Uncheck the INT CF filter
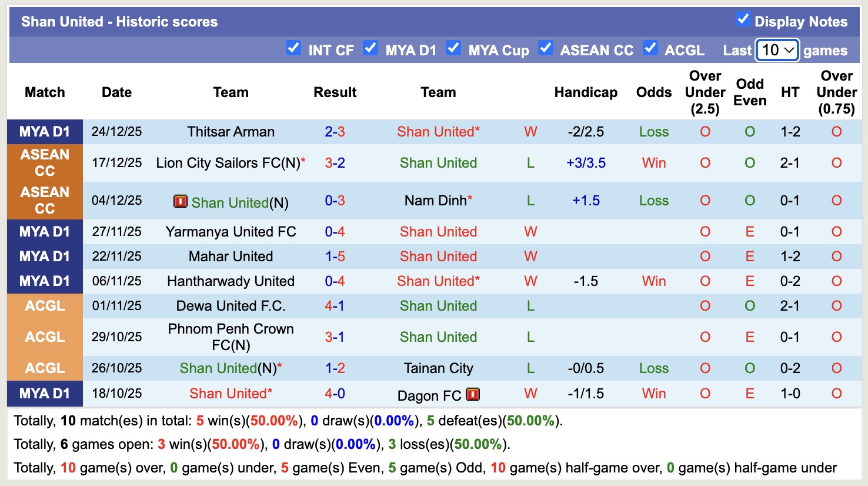The width and height of the screenshot is (868, 486). pyautogui.click(x=293, y=49)
